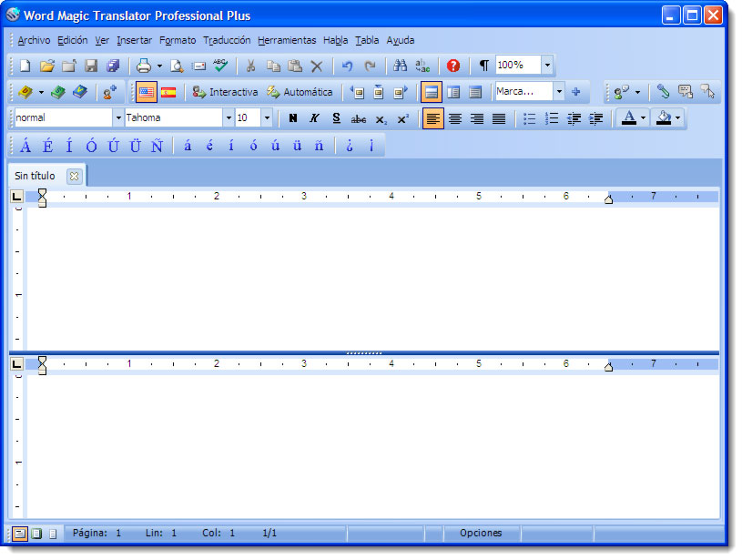Open font color dropdown arrow

click(644, 117)
